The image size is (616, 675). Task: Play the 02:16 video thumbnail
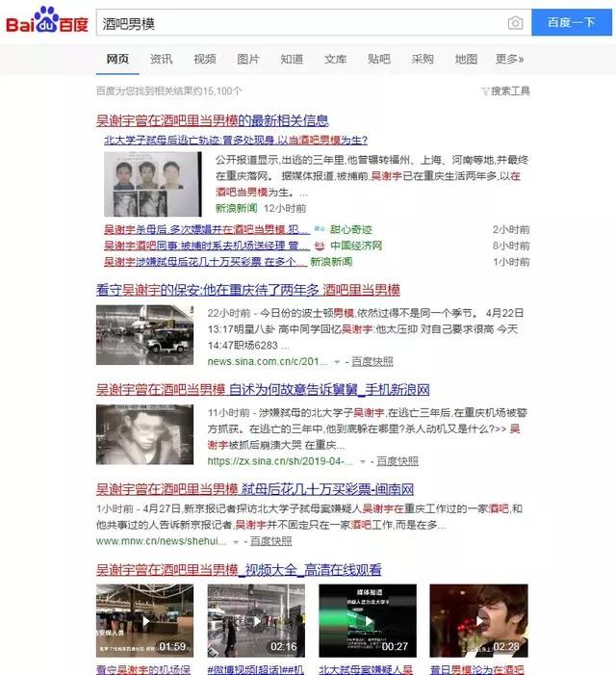(256, 621)
